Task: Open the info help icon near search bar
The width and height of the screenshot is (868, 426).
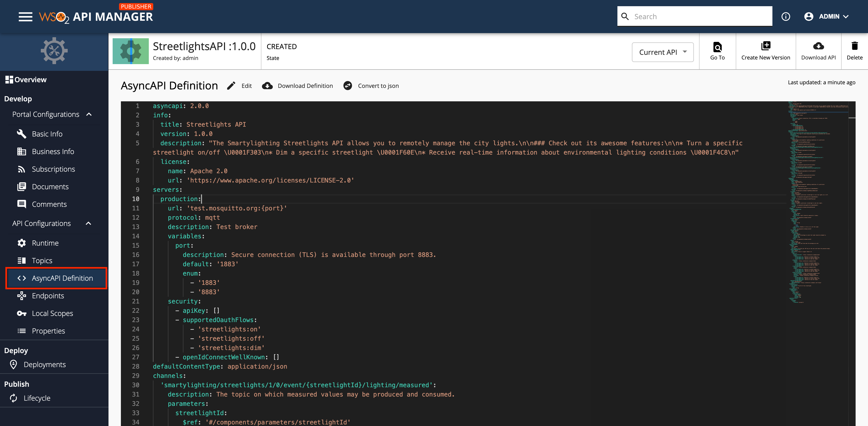Action: 786,16
